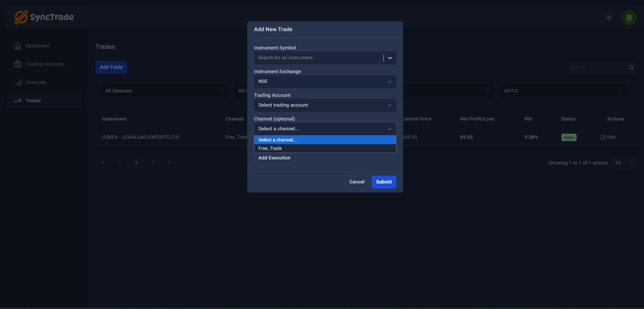Open the Select trading account dropdown
The image size is (644, 309).
(x=325, y=105)
